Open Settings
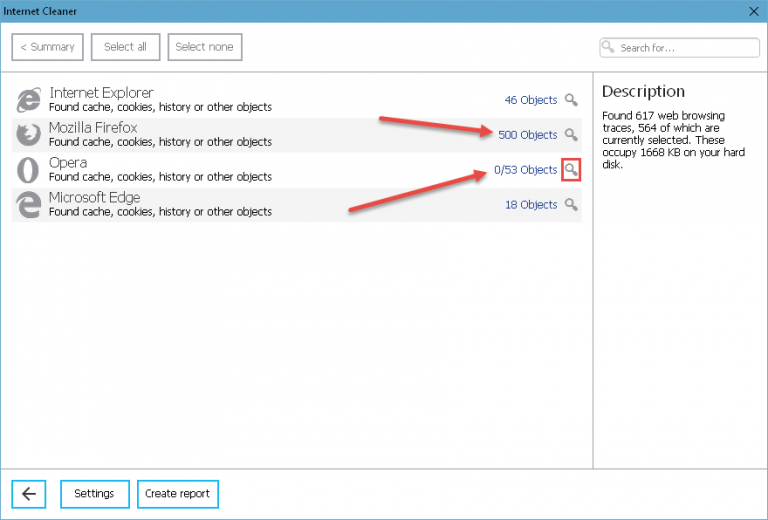 coord(95,494)
